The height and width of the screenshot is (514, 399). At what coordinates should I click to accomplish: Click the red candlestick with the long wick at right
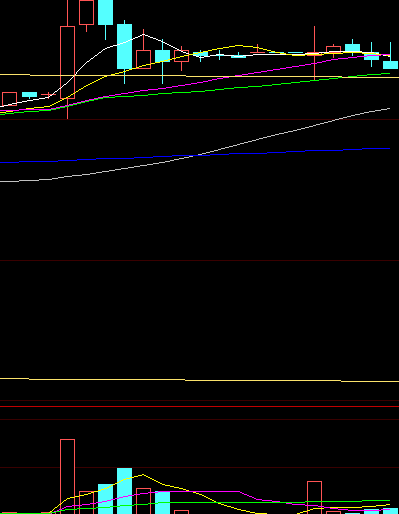314,53
